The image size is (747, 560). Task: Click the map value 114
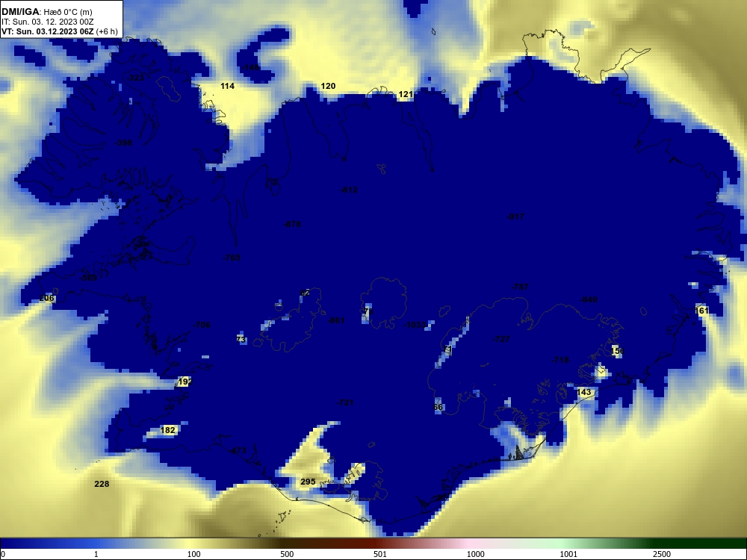click(227, 86)
